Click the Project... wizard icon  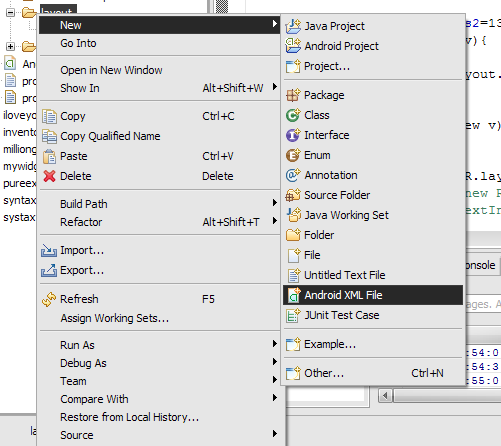tap(293, 66)
